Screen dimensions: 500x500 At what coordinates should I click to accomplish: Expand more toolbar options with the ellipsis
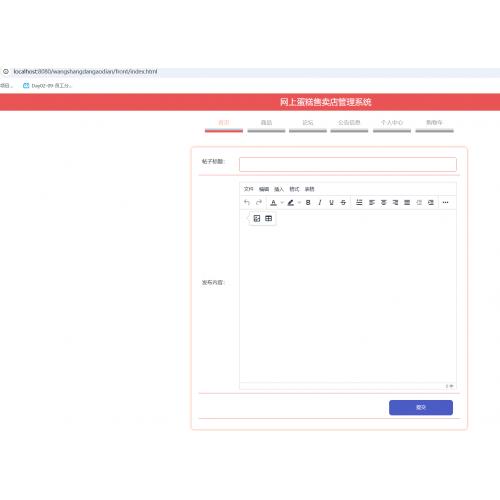(x=445, y=202)
